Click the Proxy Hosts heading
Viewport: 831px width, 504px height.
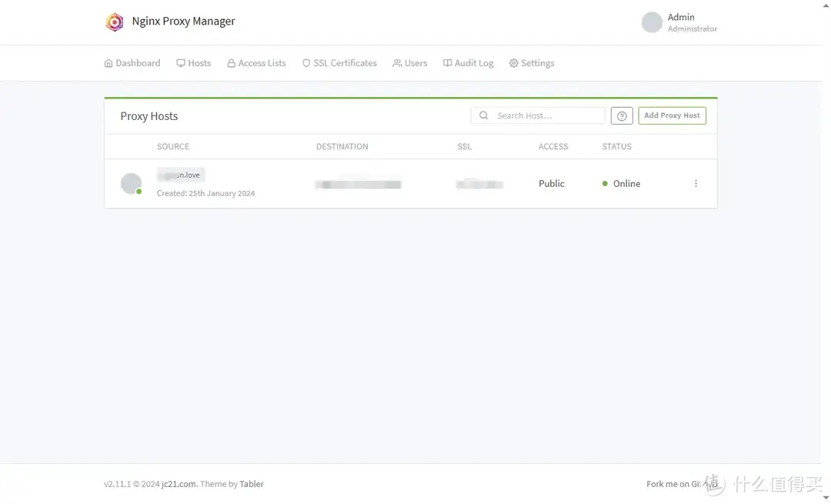click(x=149, y=117)
